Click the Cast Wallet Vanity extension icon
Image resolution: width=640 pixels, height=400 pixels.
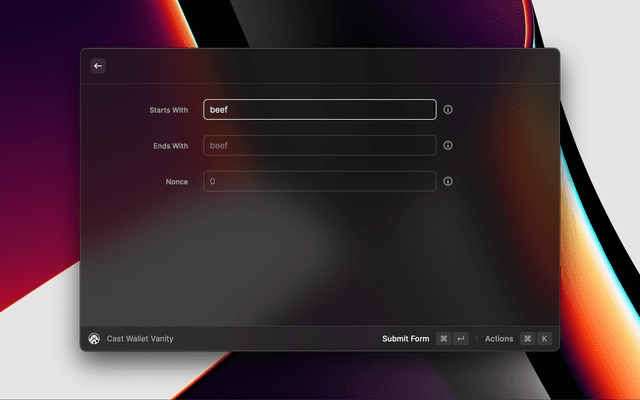94,339
